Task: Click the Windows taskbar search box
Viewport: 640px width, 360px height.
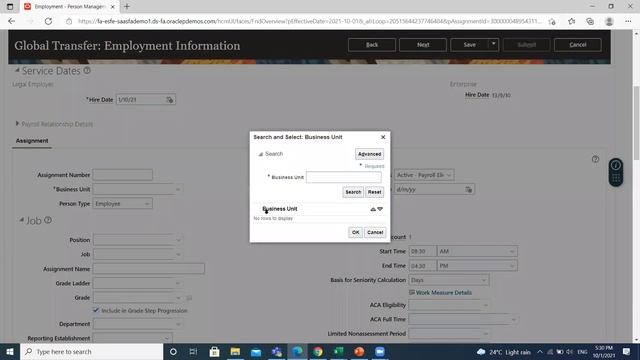Action: click(91, 351)
